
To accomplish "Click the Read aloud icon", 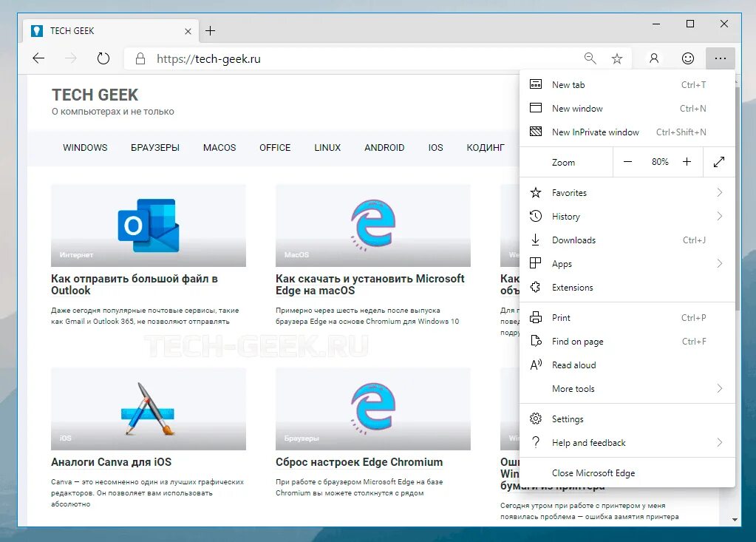I will pyautogui.click(x=536, y=365).
